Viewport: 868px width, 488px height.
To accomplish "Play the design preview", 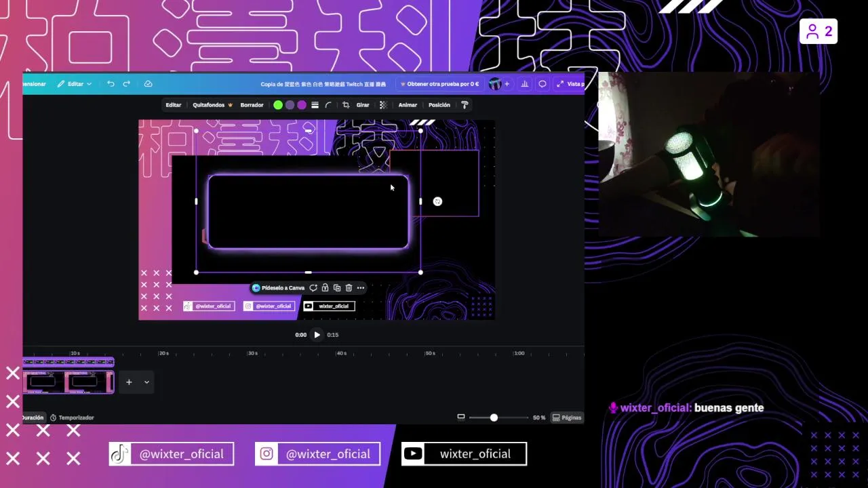I will pyautogui.click(x=317, y=335).
